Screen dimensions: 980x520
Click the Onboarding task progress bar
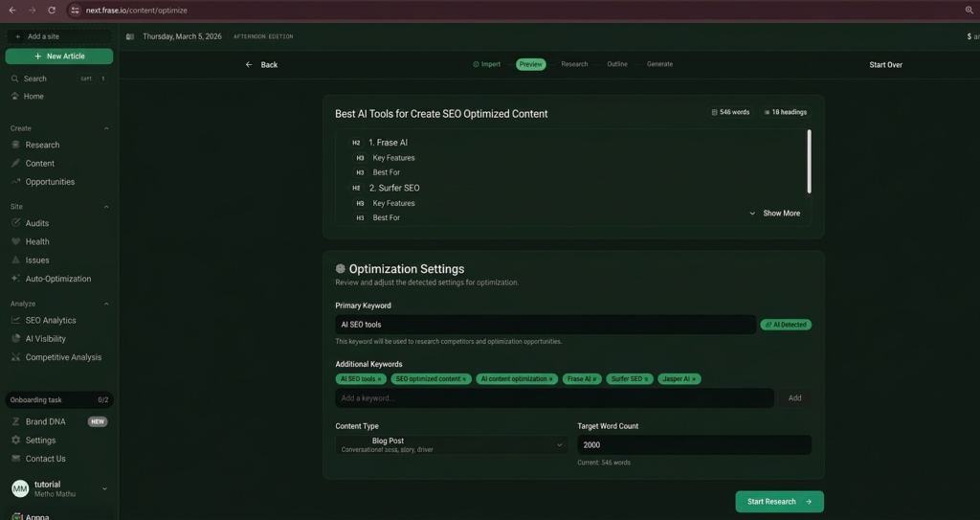coord(59,400)
